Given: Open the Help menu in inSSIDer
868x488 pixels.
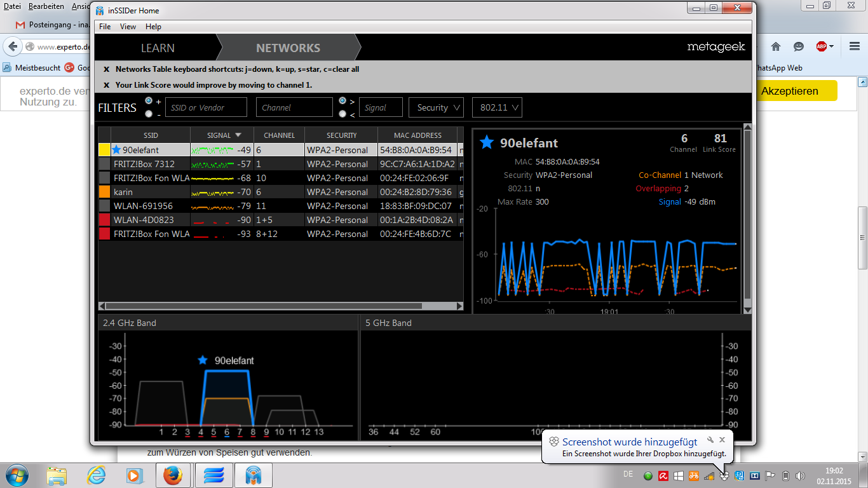Looking at the screenshot, I should (x=153, y=27).
